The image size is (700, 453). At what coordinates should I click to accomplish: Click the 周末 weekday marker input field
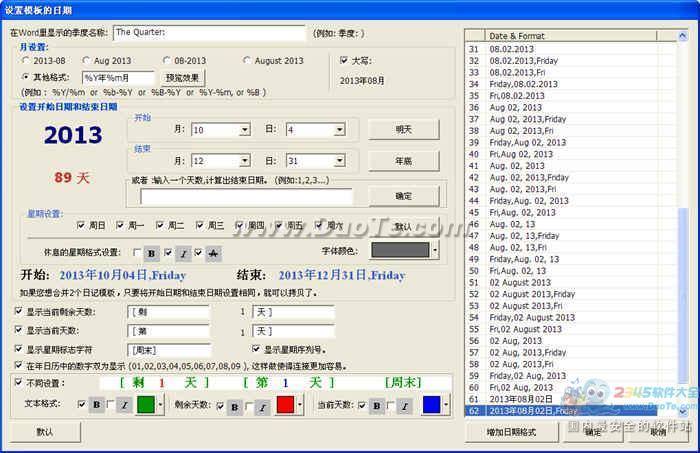169,350
